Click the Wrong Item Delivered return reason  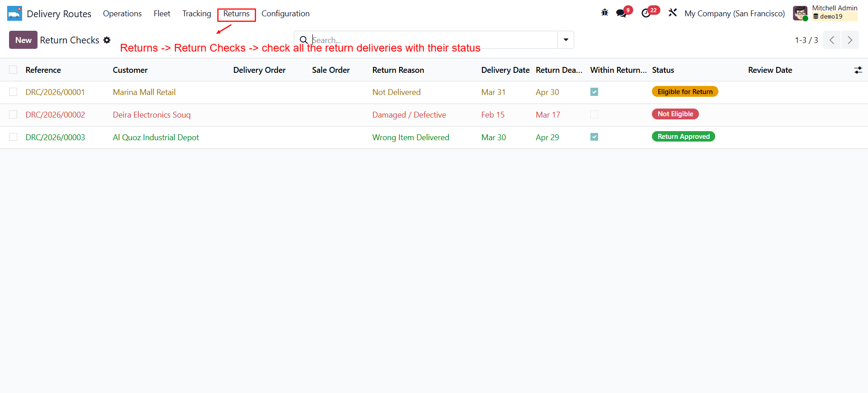(x=411, y=137)
